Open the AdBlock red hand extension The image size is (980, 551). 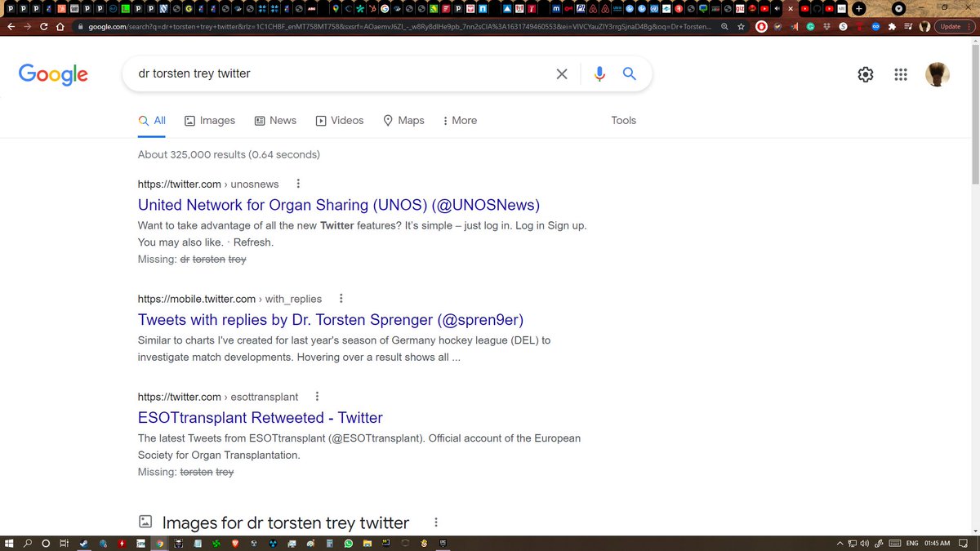point(761,26)
